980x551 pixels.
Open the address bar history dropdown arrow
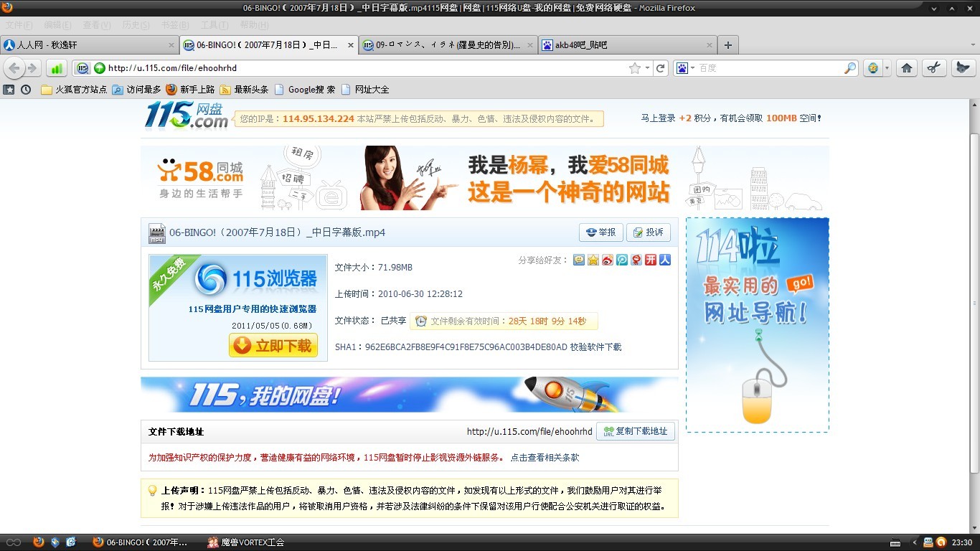[647, 68]
